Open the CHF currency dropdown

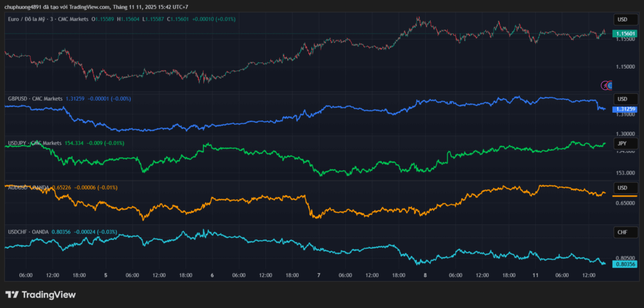click(625, 232)
